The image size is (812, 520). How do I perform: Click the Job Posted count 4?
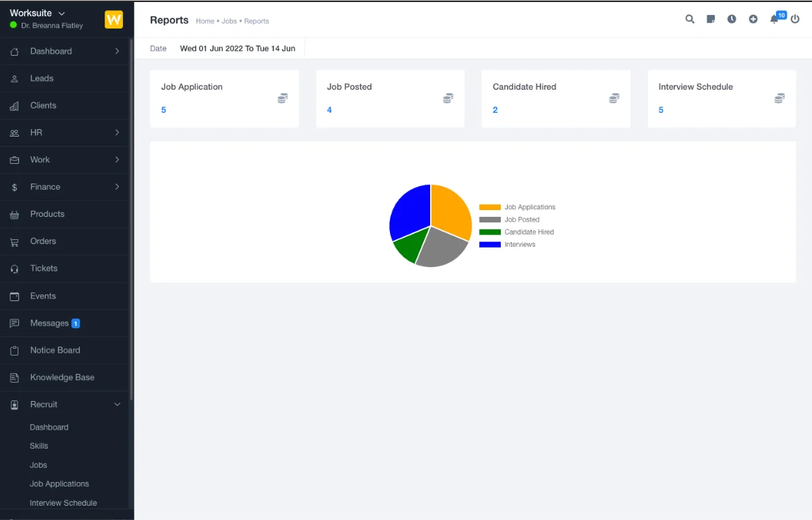(x=330, y=110)
